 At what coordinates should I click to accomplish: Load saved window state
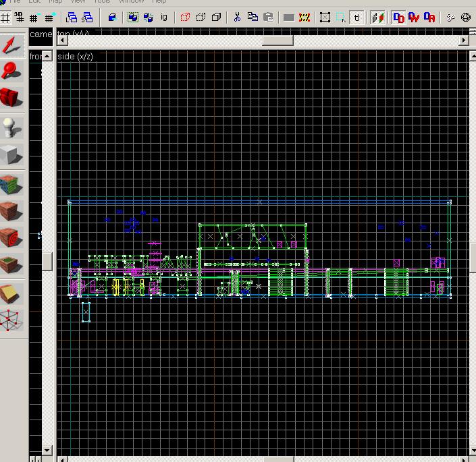pyautogui.click(x=72, y=18)
